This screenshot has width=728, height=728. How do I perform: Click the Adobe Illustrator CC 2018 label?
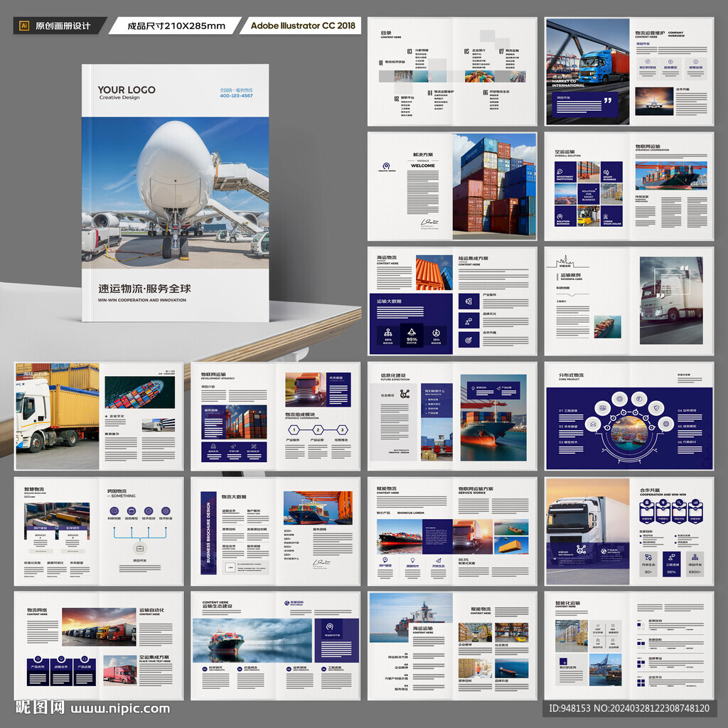[303, 26]
